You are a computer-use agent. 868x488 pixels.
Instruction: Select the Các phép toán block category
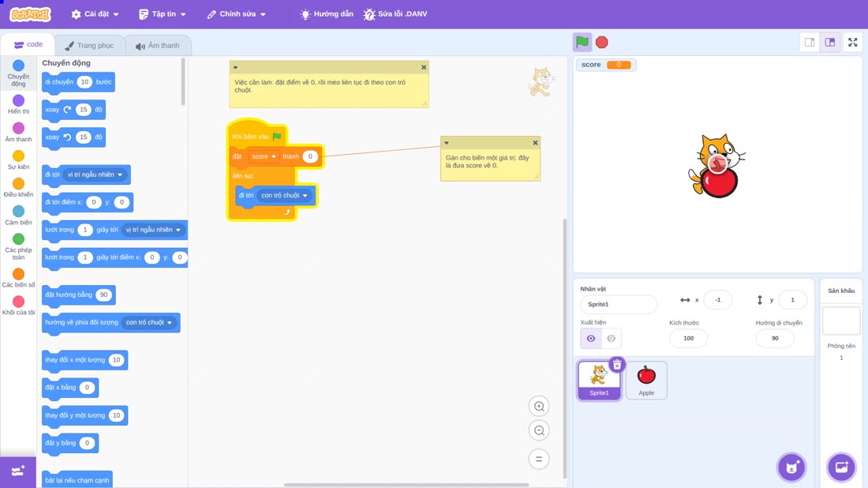18,246
